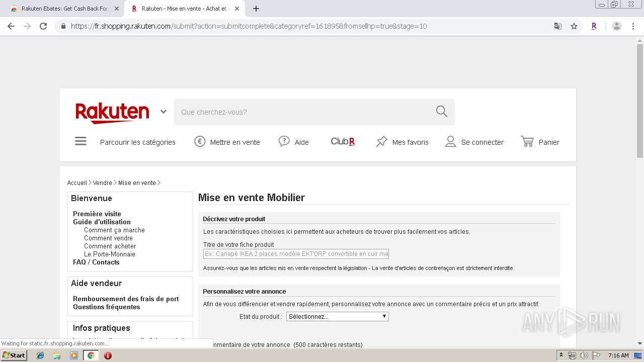Image resolution: width=644 pixels, height=362 pixels.
Task: Click the red Opera taskbar icon
Action: 108,355
